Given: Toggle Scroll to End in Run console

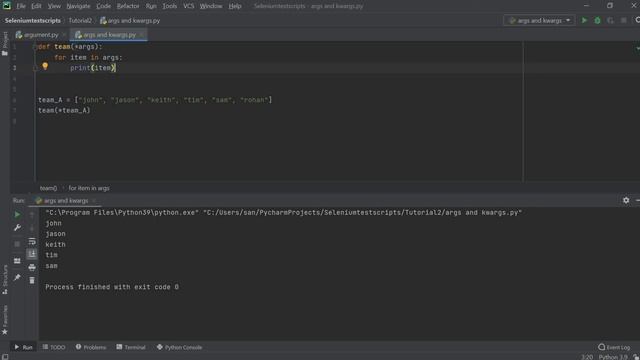Looking at the screenshot, I should click(x=32, y=254).
